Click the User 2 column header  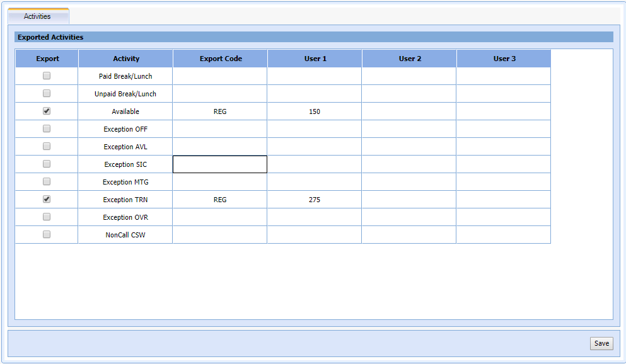click(409, 59)
